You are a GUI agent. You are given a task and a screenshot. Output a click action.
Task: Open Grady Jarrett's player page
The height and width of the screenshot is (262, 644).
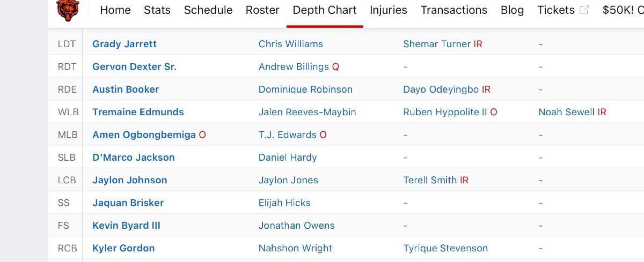pyautogui.click(x=125, y=44)
